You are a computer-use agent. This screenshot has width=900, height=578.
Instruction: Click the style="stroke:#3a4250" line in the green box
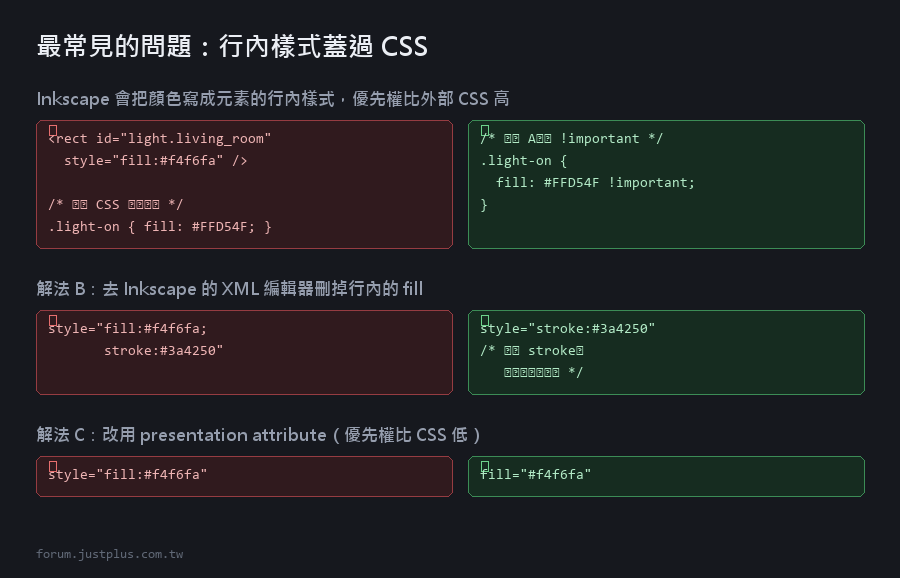click(x=568, y=328)
